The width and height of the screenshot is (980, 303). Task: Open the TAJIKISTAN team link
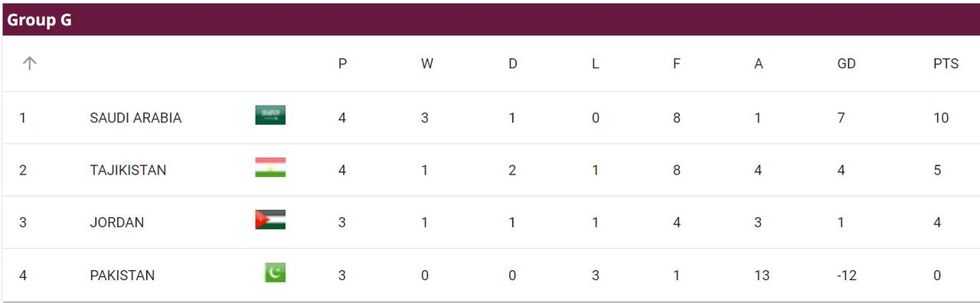[128, 170]
